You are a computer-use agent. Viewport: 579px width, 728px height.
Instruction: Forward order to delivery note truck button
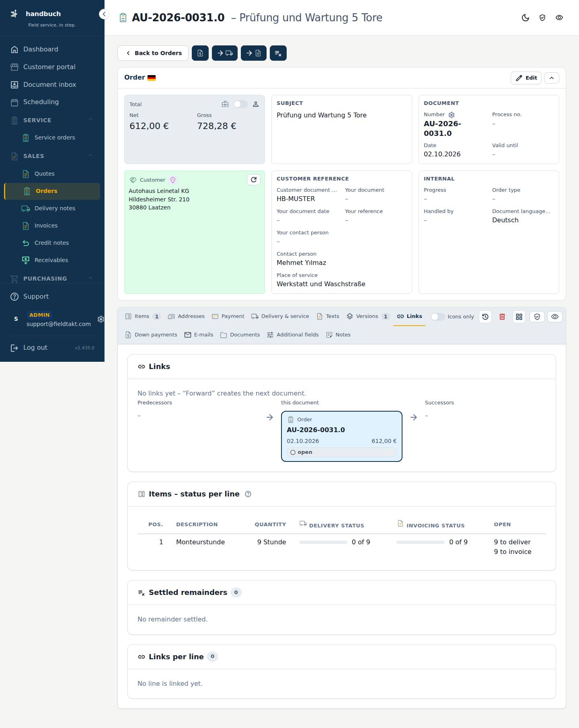click(x=225, y=53)
